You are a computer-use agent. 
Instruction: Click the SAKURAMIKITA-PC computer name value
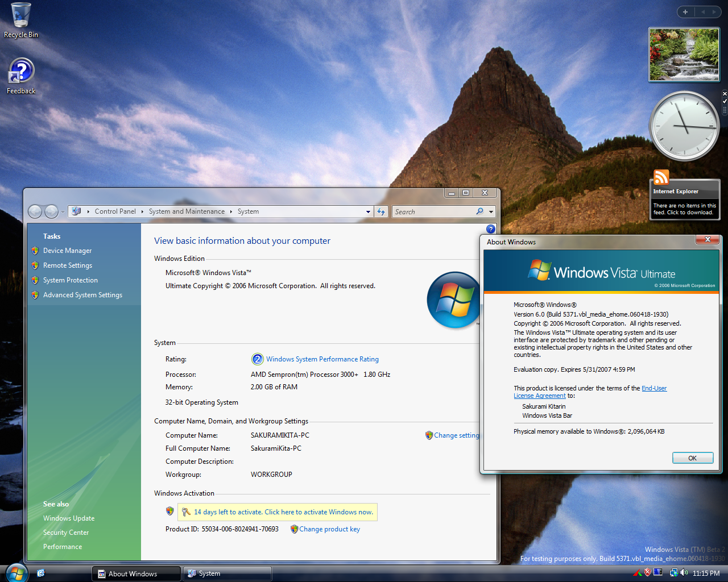280,435
